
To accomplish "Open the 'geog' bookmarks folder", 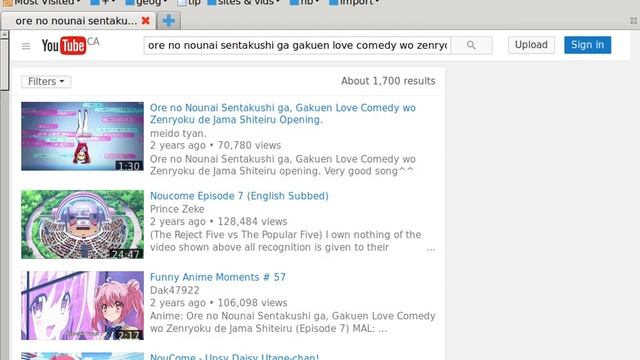I will (x=146, y=2).
